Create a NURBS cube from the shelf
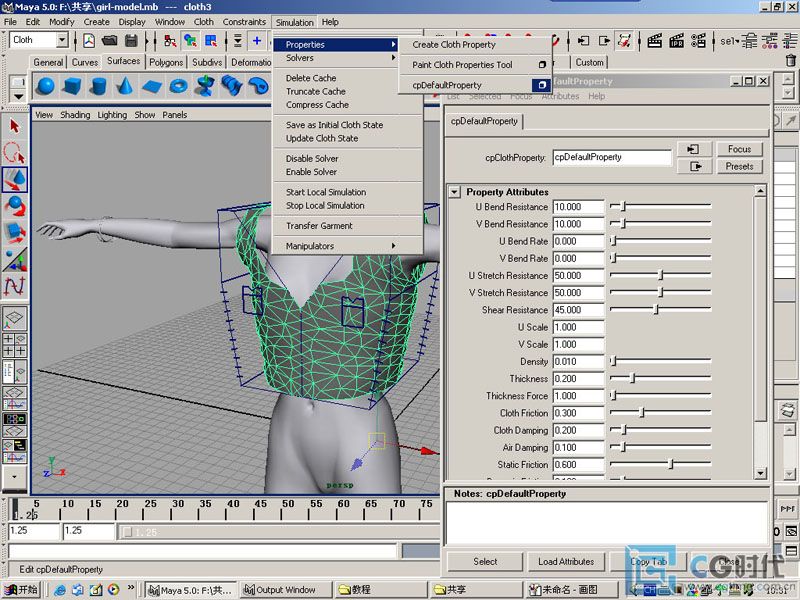 (72, 86)
